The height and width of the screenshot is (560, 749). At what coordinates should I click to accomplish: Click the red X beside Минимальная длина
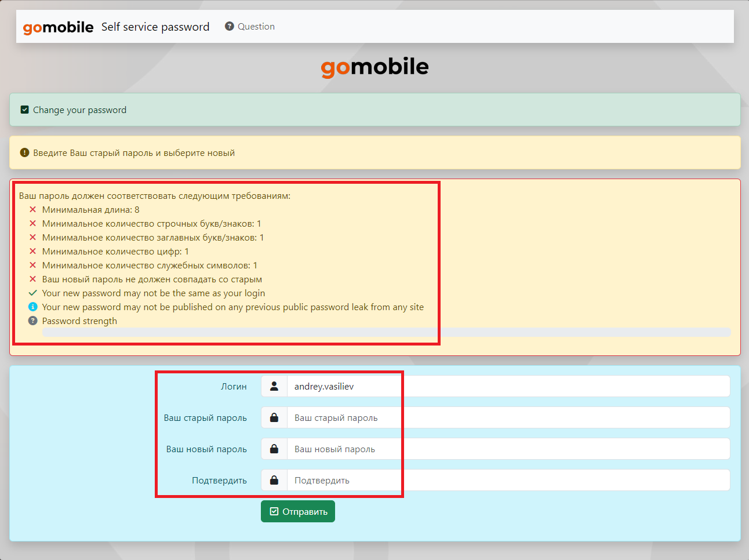coord(33,209)
